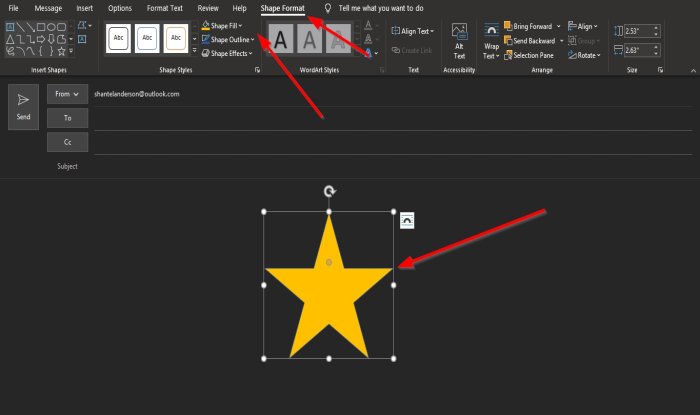Open the layout options icon beside the star

(407, 220)
